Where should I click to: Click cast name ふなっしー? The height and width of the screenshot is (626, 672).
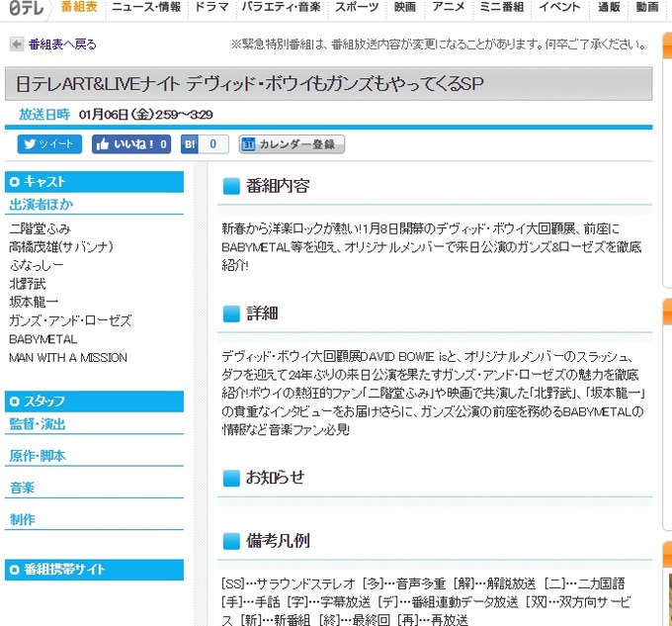[x=37, y=265]
